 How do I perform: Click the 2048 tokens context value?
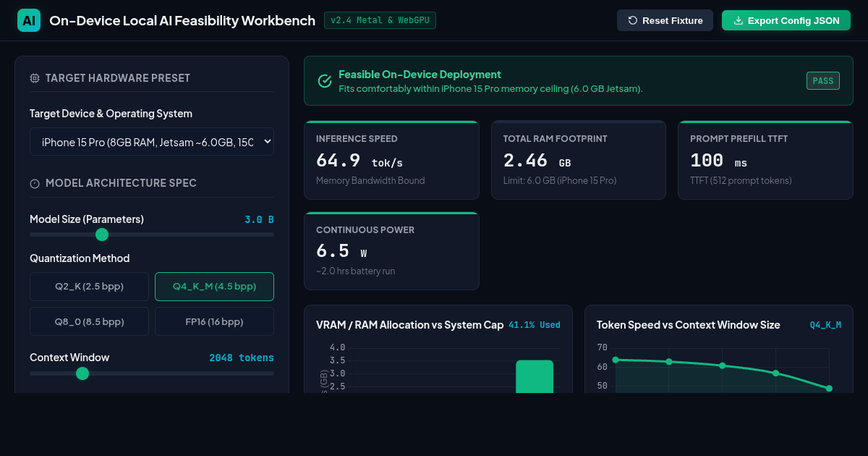coord(242,358)
